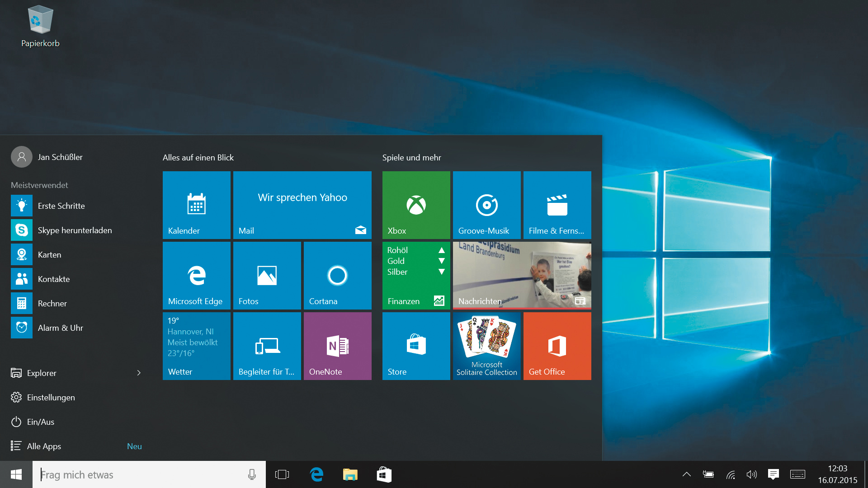
Task: Click Jan Schüßler user account
Action: point(60,157)
